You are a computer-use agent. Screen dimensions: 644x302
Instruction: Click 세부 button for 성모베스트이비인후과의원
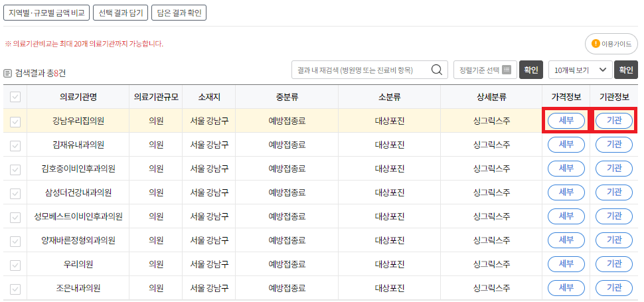566,216
